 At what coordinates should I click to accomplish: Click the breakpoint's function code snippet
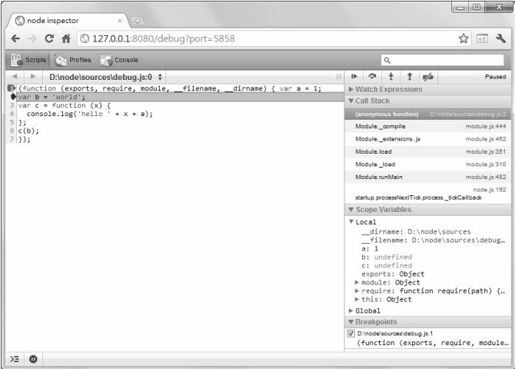click(x=433, y=343)
